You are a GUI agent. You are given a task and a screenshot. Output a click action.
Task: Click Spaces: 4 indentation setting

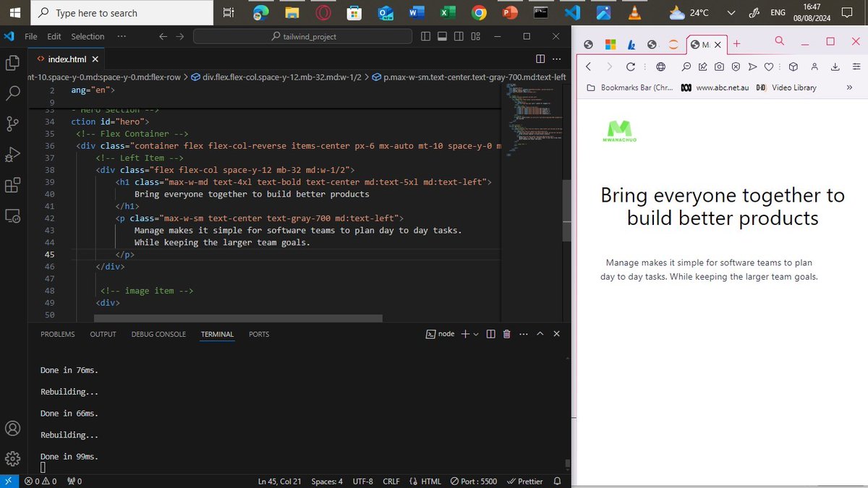coord(327,481)
